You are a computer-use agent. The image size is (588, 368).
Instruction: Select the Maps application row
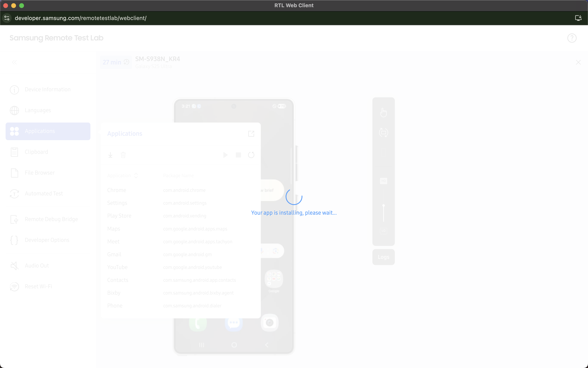[x=181, y=229]
